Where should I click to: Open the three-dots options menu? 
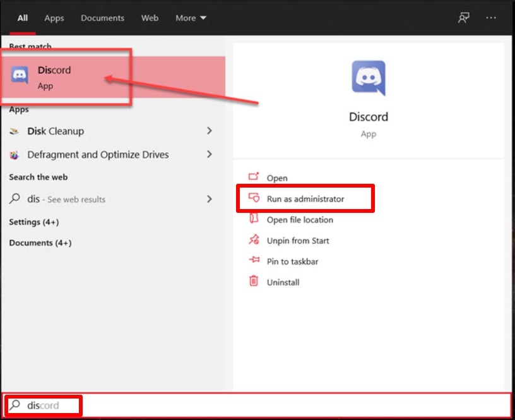(x=491, y=18)
